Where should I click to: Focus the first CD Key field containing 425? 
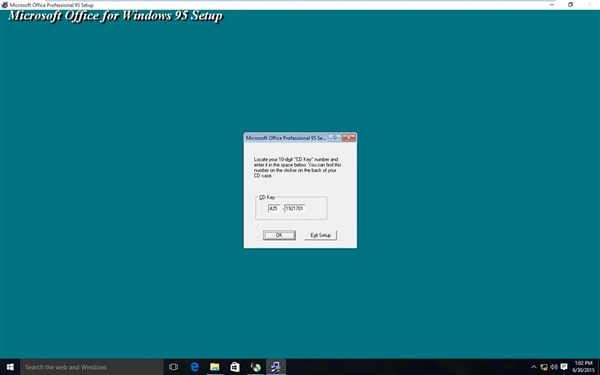(274, 209)
